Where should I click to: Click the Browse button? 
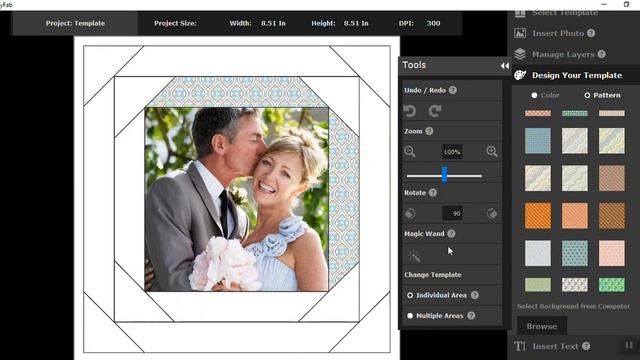[x=542, y=326]
